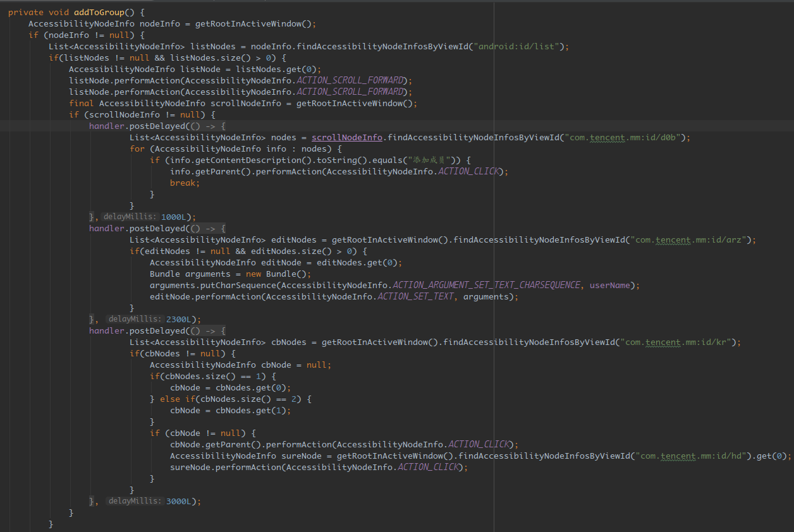
Task: Click delayMillis hint beside 3000L
Action: (x=135, y=501)
